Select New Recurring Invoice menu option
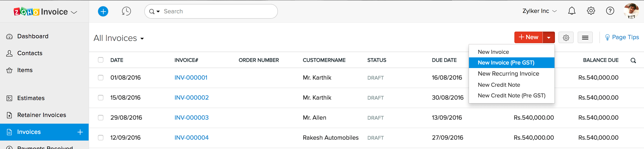The image size is (644, 149). click(x=508, y=74)
